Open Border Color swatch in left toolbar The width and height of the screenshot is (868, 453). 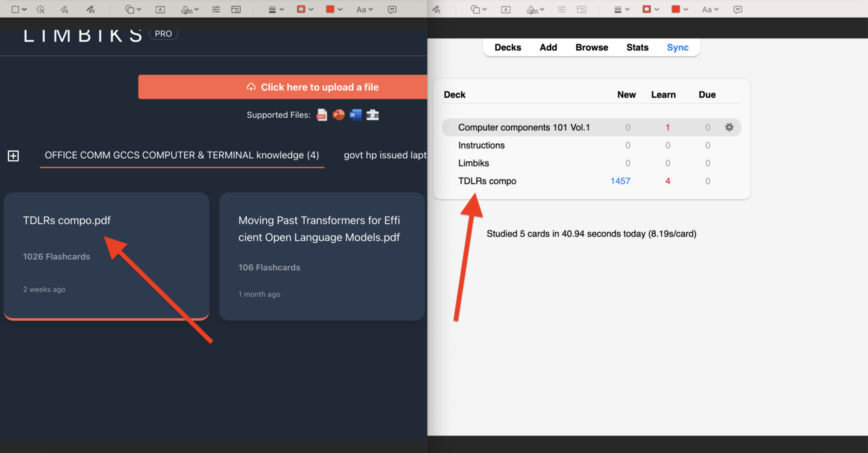pos(305,10)
